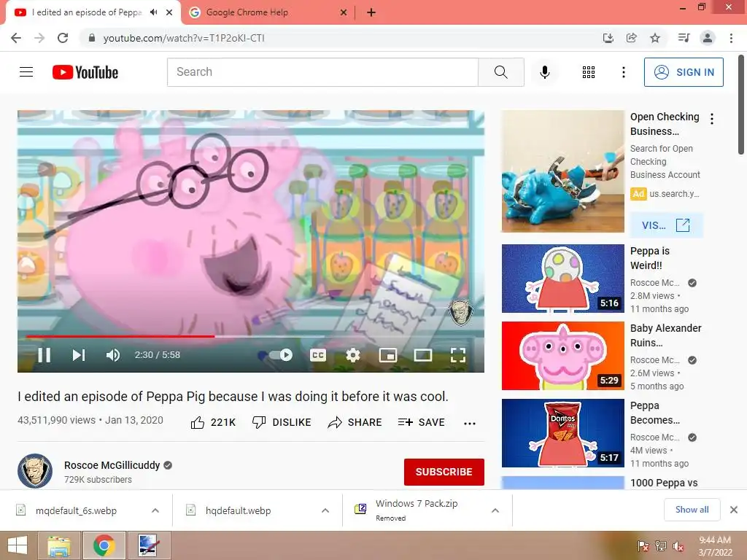This screenshot has width=747, height=560.
Task: Expand options for mqdefault_6s.webp download
Action: pyautogui.click(x=155, y=510)
